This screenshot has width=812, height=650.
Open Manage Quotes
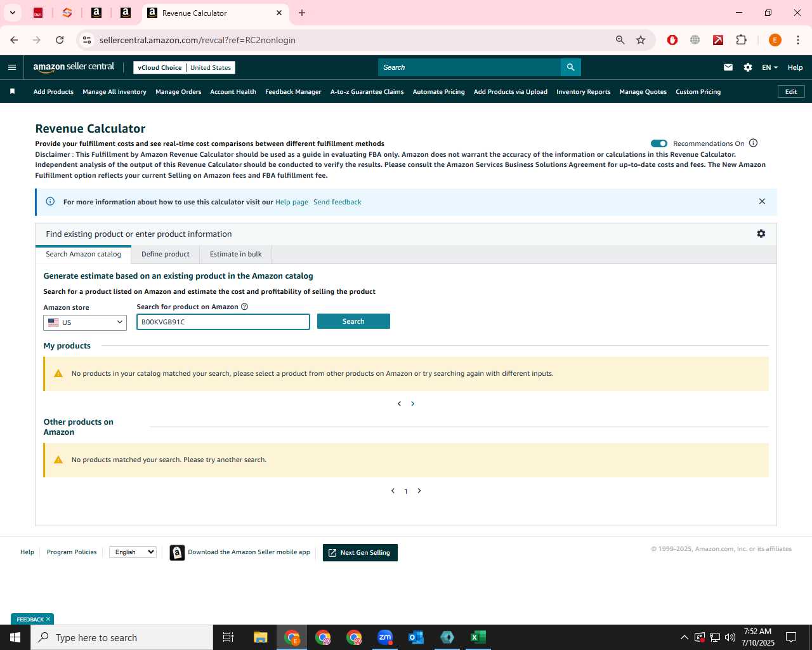[x=643, y=91]
